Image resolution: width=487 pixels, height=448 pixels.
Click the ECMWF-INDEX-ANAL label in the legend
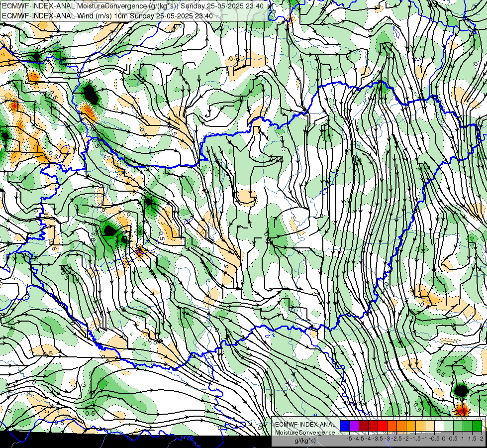click(305, 425)
